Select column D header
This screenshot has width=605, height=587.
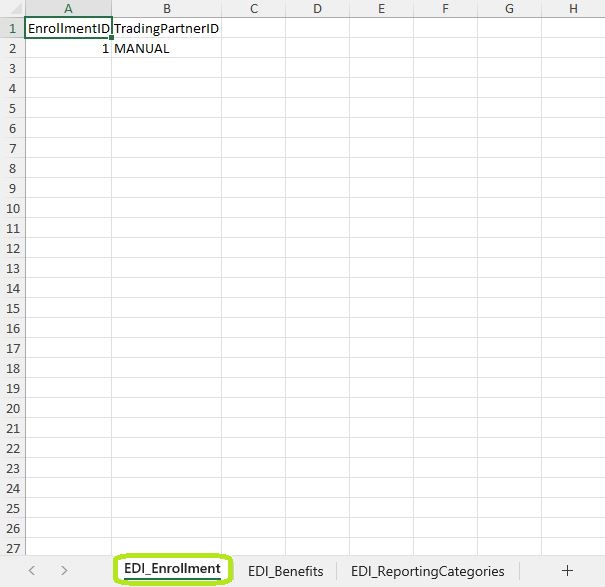317,8
